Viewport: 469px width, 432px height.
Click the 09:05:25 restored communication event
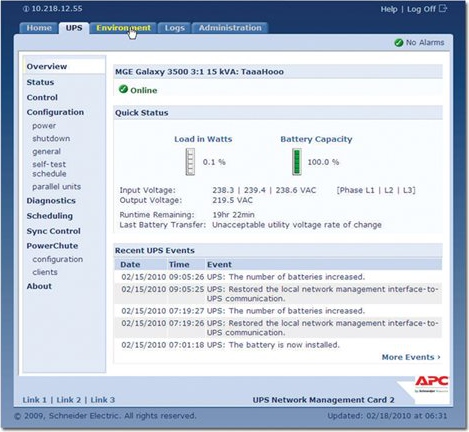click(x=278, y=294)
